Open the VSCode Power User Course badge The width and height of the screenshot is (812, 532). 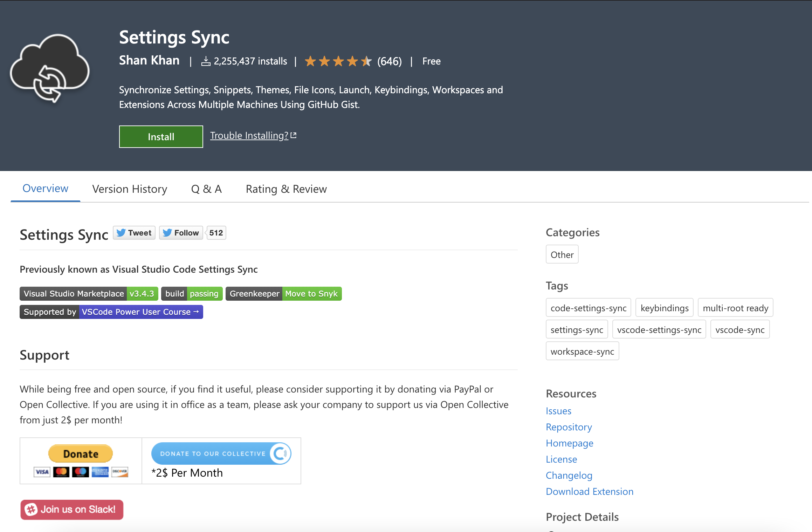click(111, 312)
